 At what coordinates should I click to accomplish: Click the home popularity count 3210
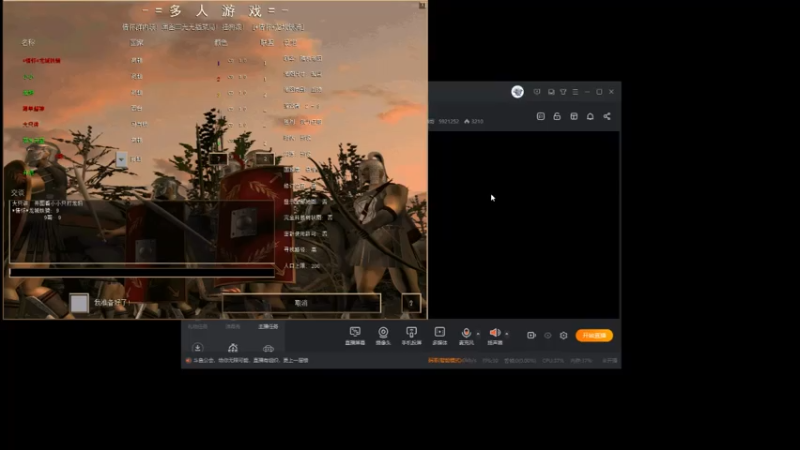(x=474, y=121)
